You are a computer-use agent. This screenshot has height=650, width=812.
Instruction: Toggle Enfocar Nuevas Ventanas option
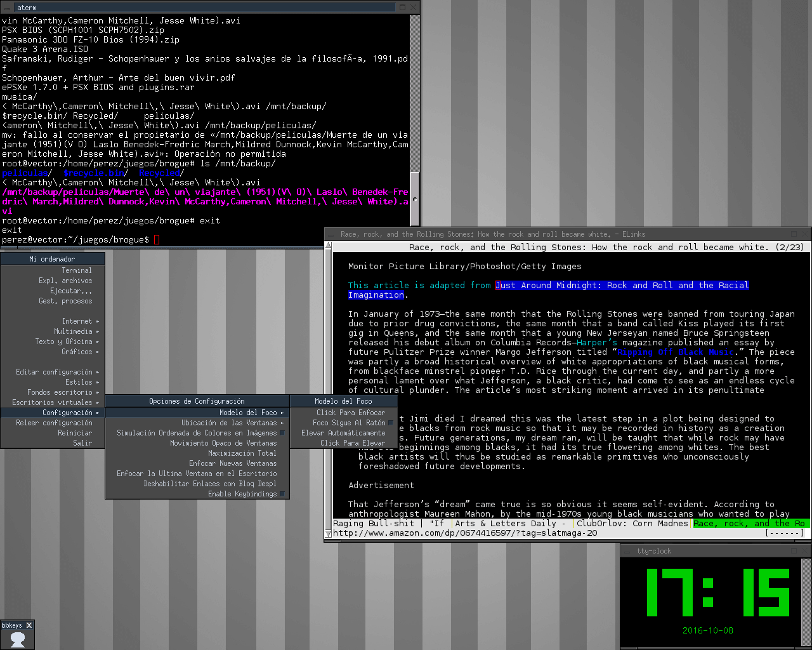pos(197,463)
